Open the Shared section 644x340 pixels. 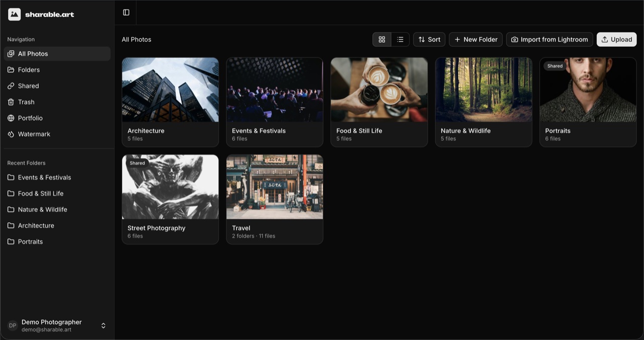57,86
